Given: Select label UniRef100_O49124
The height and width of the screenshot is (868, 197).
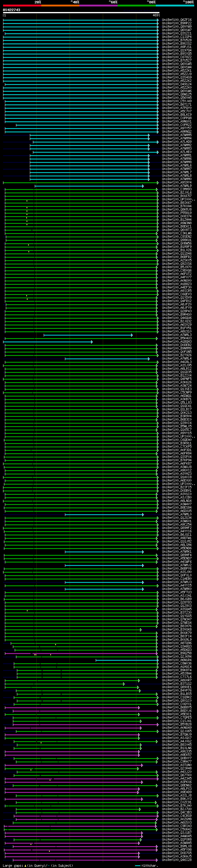Looking at the screenshot, I should (x=177, y=85).
